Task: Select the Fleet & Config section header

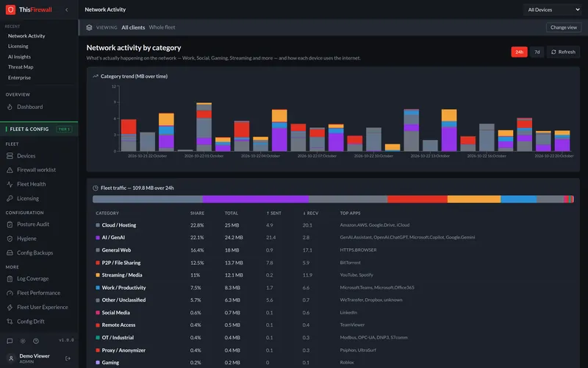Action: 39,129
